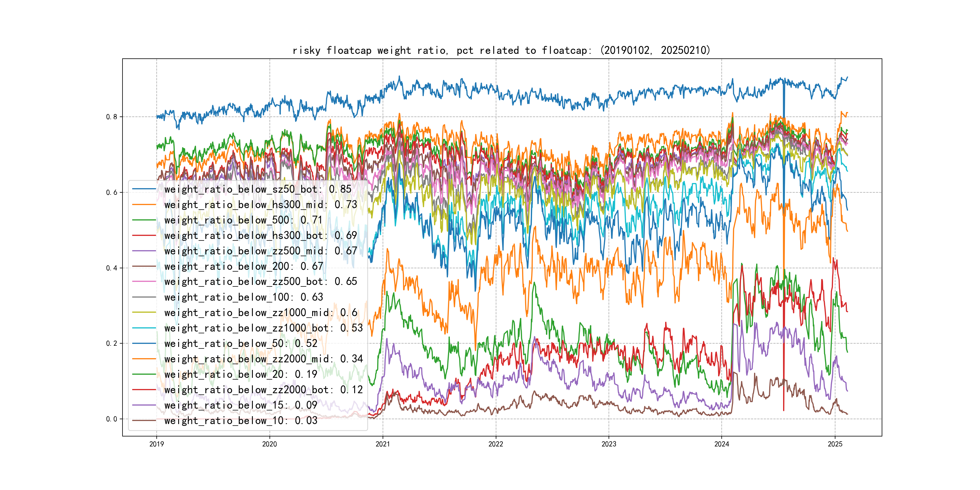980x490 pixels.
Task: Click the 0.0 y-axis tick label
Action: [112, 419]
